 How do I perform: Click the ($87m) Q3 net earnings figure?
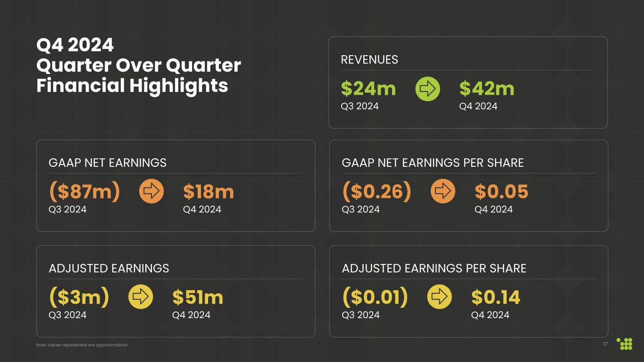click(84, 191)
